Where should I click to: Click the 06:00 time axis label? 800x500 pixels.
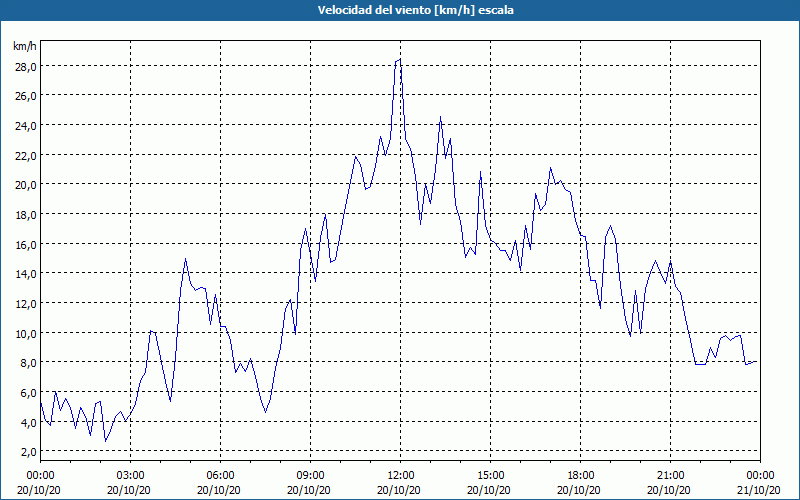[x=220, y=476]
